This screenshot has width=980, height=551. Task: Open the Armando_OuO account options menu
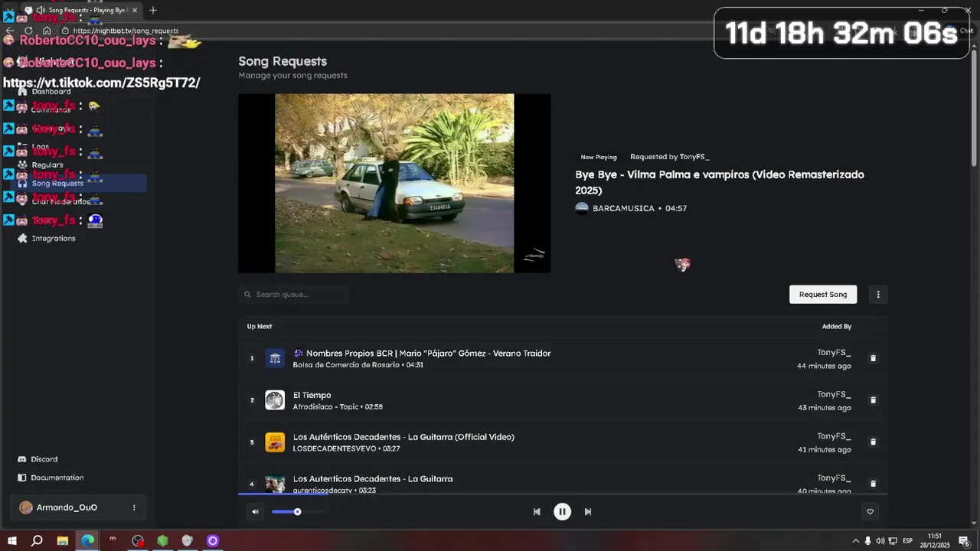pyautogui.click(x=134, y=507)
